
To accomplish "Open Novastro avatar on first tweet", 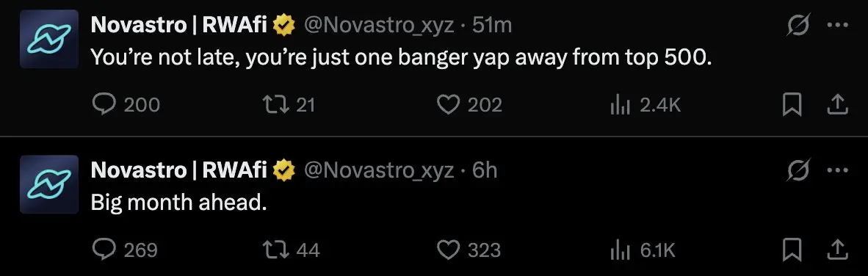I will pos(49,39).
